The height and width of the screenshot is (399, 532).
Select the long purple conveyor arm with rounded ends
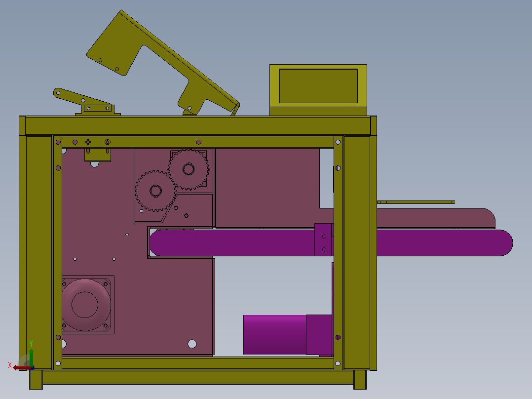[x=331, y=243]
